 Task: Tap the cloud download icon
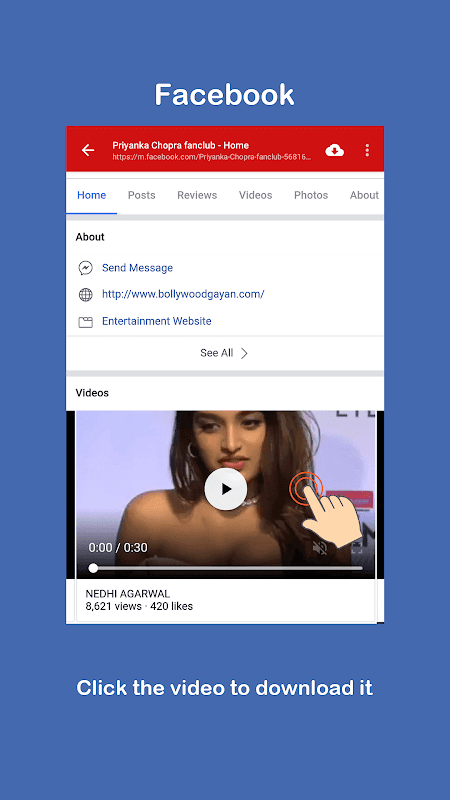[335, 150]
